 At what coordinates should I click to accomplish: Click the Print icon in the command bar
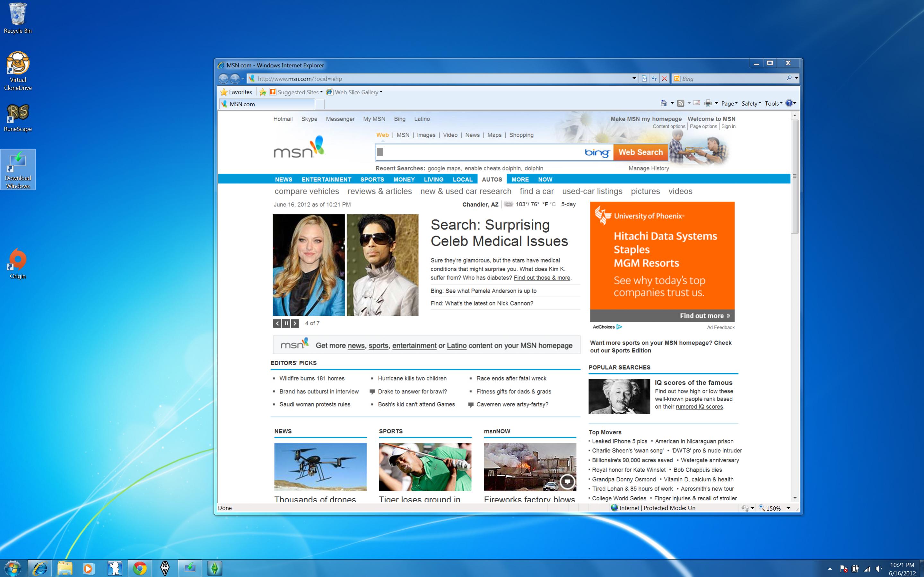tap(708, 103)
